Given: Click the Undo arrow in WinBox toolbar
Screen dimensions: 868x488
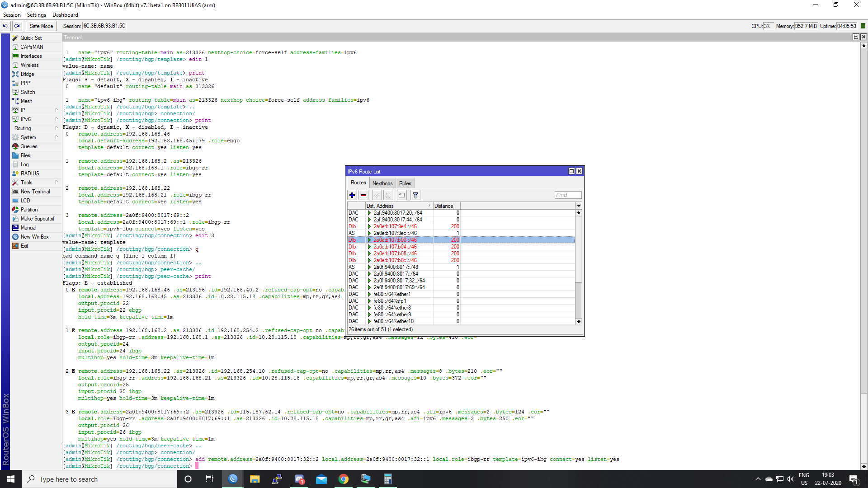Looking at the screenshot, I should (x=6, y=26).
